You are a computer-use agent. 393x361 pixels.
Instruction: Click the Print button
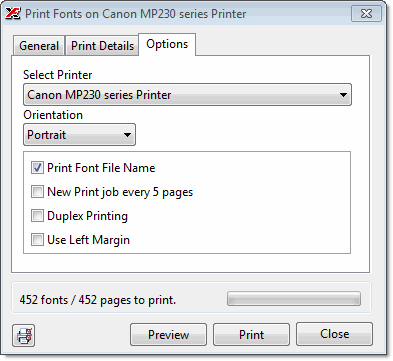(x=251, y=334)
